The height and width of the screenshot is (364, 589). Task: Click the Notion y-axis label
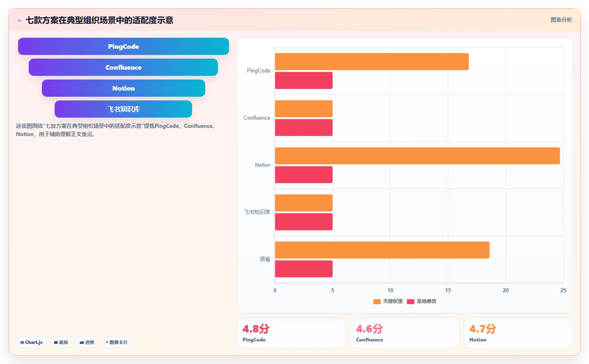tap(263, 165)
